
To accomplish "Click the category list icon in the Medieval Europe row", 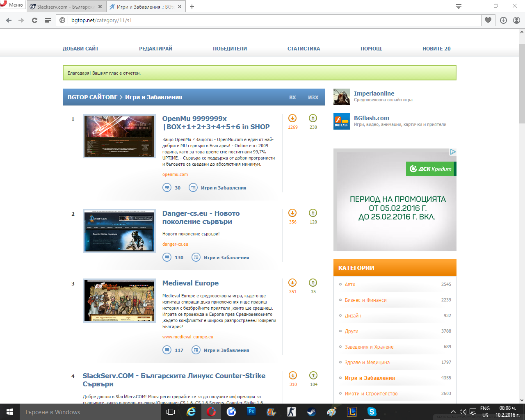I will (196, 350).
